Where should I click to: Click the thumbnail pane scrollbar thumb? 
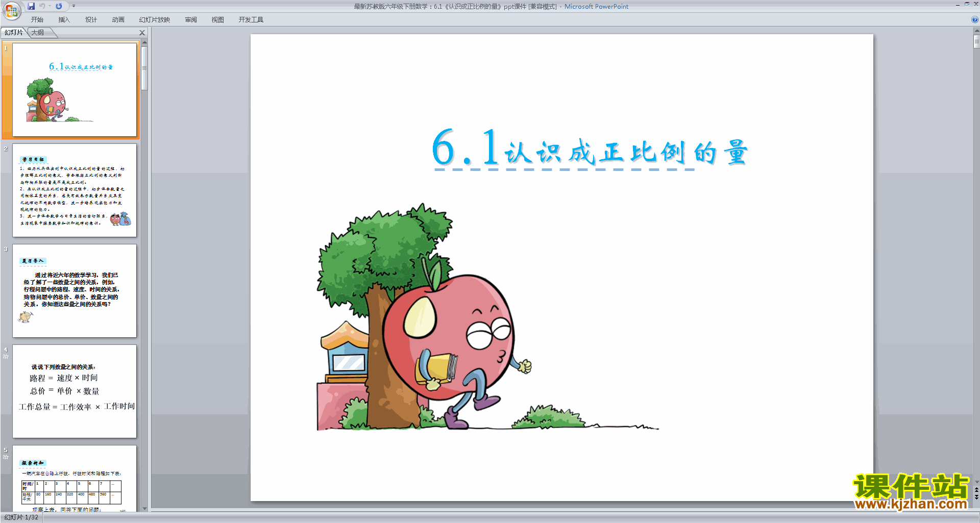click(144, 68)
